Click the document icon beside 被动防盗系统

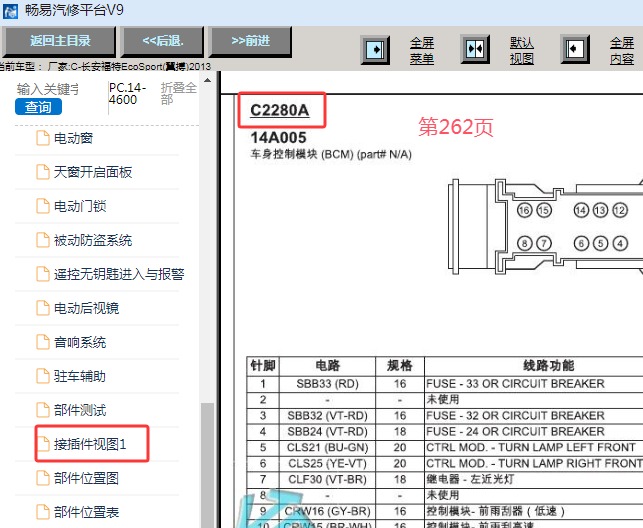pyautogui.click(x=43, y=240)
